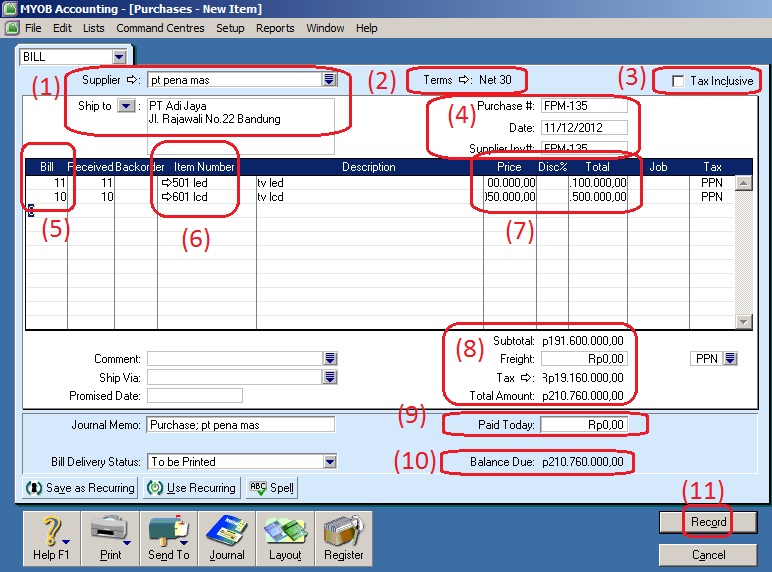Click the Net 30 terms value
This screenshot has height=572, width=772.
(495, 80)
